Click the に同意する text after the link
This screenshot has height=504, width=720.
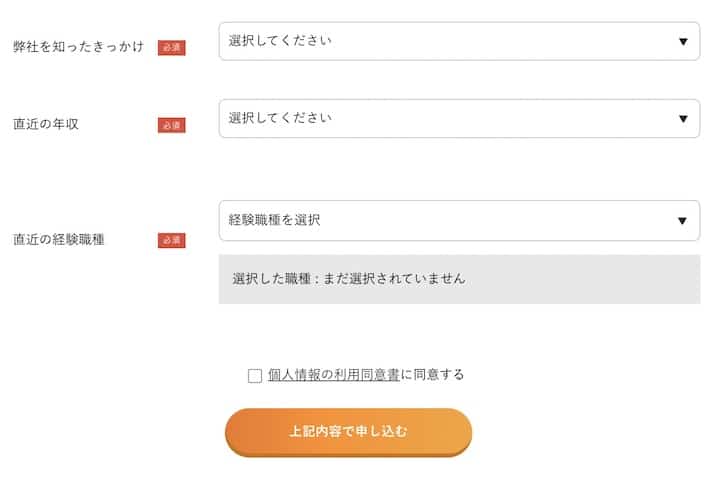pyautogui.click(x=433, y=375)
